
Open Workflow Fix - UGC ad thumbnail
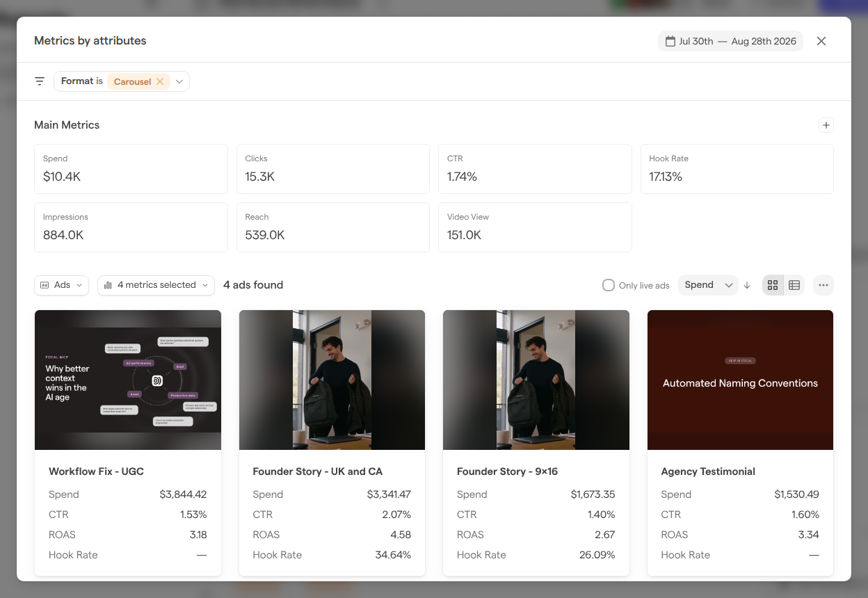(128, 380)
